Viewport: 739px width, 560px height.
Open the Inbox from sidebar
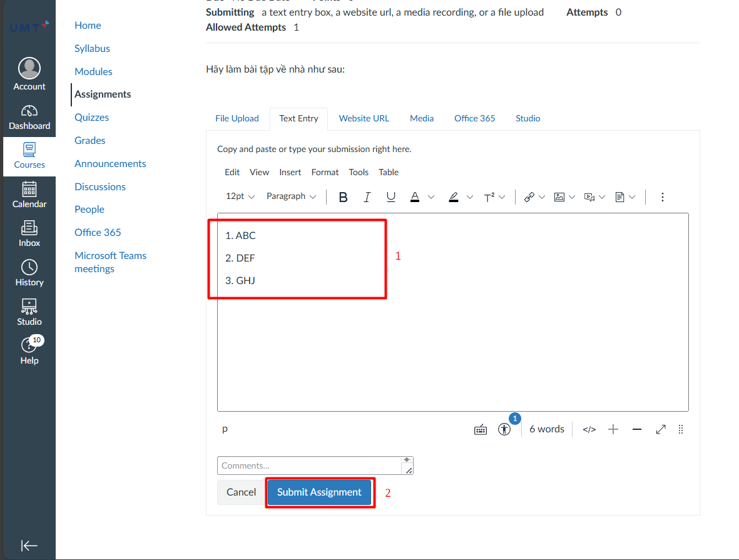(x=29, y=234)
